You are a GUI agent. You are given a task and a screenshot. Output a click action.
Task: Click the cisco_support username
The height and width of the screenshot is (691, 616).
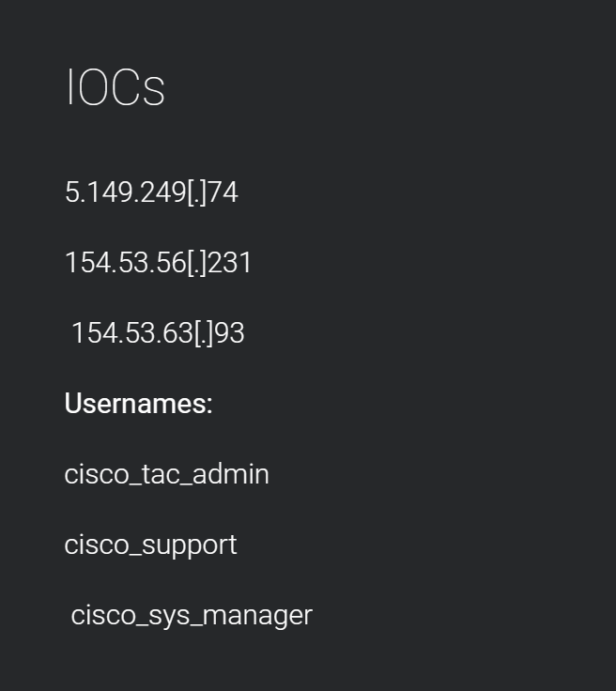click(x=150, y=546)
